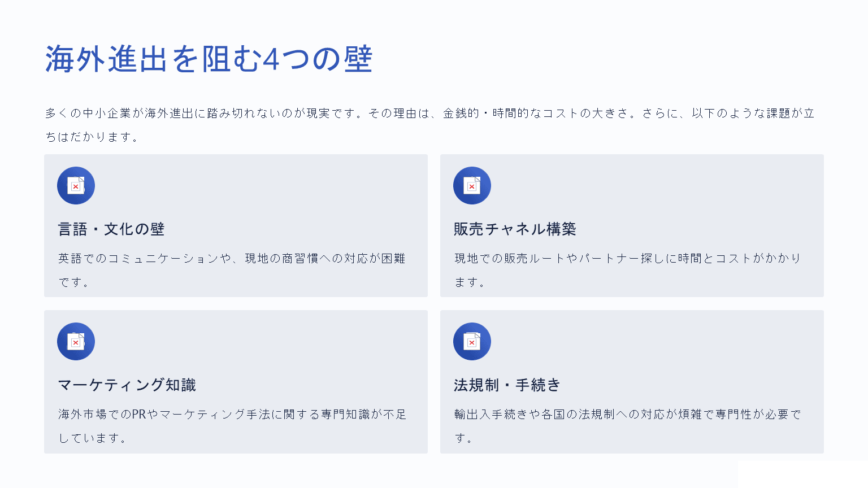Select the 言語・文化の壁 heading

point(111,229)
